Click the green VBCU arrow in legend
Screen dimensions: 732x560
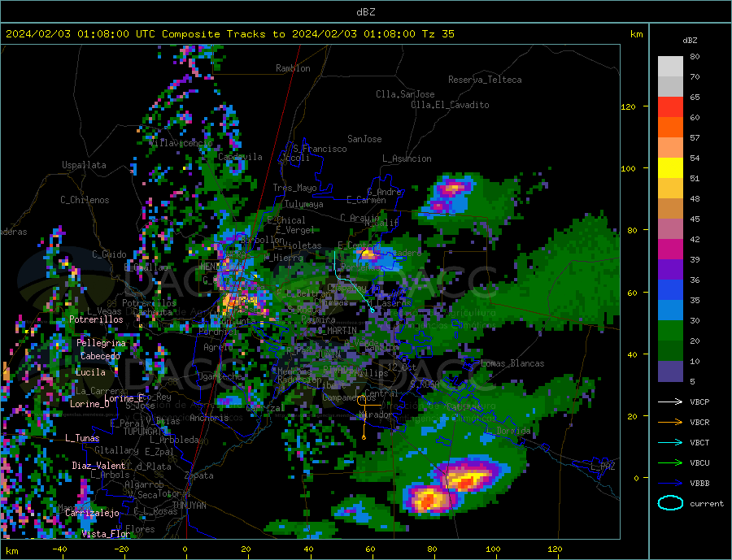[x=670, y=463]
